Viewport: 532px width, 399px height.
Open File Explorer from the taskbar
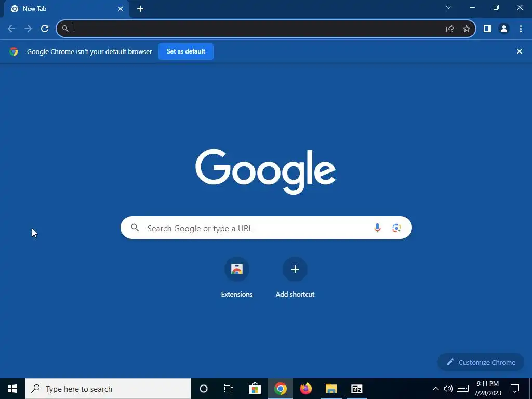331,389
